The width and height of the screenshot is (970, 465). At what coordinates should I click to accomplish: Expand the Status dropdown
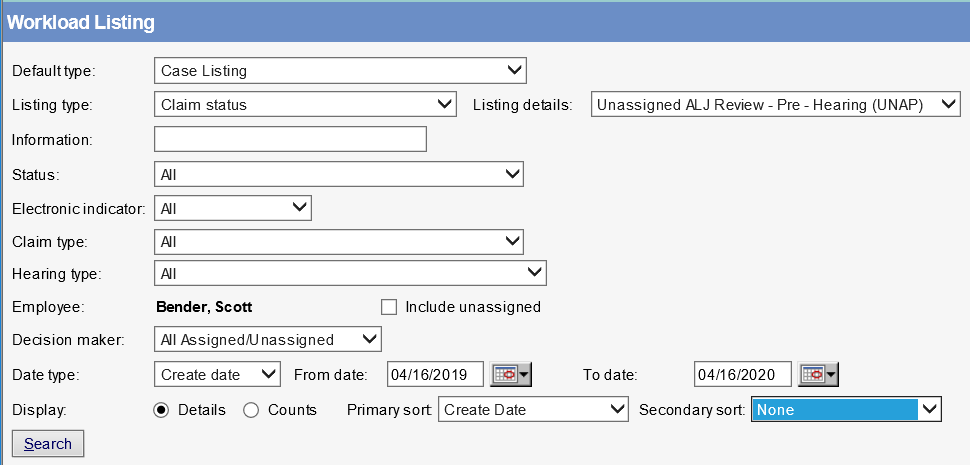click(340, 174)
